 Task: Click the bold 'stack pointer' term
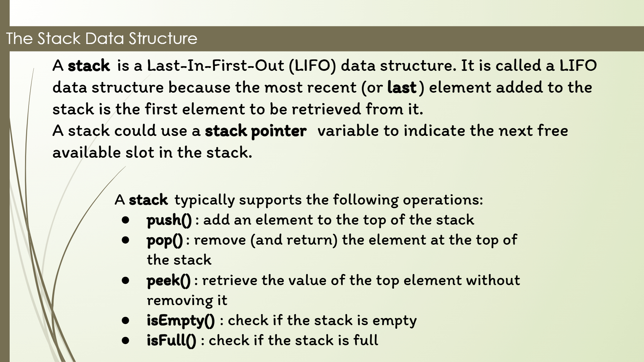tap(255, 131)
